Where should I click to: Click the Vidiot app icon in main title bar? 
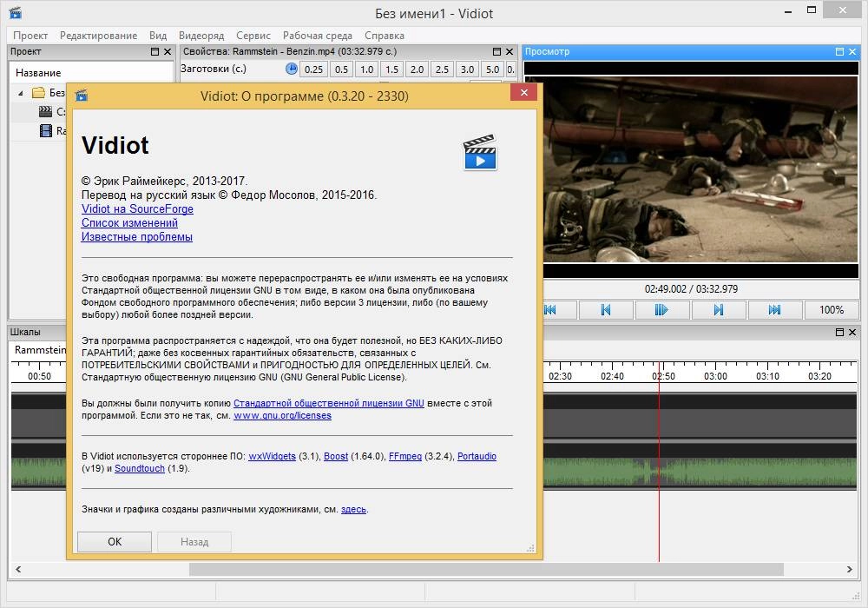[x=16, y=12]
